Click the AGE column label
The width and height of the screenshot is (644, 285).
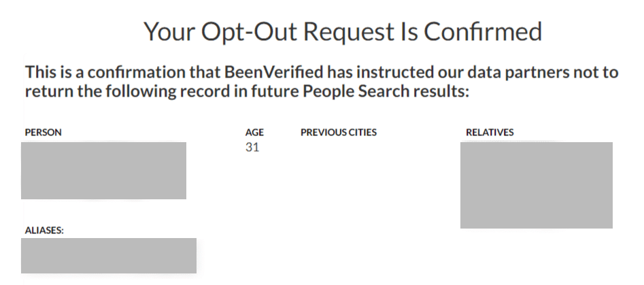pyautogui.click(x=254, y=132)
